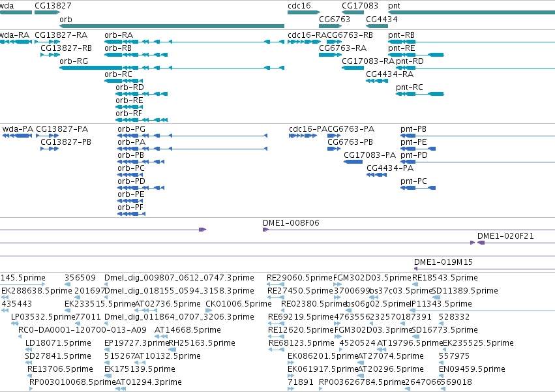Select the DME1-020F21 BAC clone label

[505, 236]
